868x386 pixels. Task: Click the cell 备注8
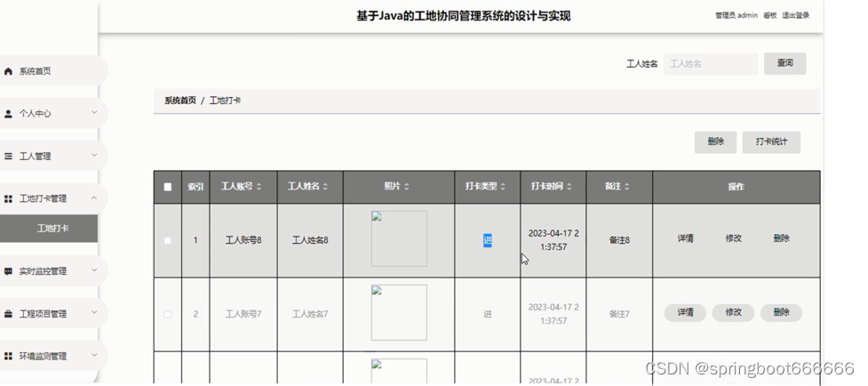pos(619,240)
